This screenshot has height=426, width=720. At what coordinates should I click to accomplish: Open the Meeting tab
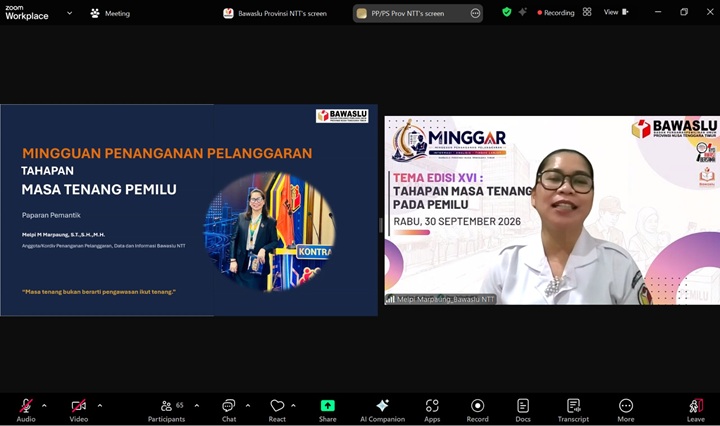110,13
